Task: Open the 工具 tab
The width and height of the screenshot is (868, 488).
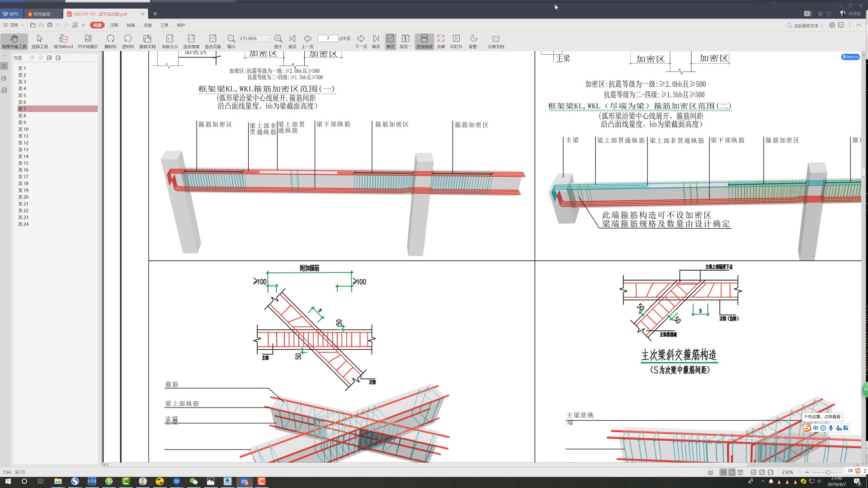Action: pos(164,25)
